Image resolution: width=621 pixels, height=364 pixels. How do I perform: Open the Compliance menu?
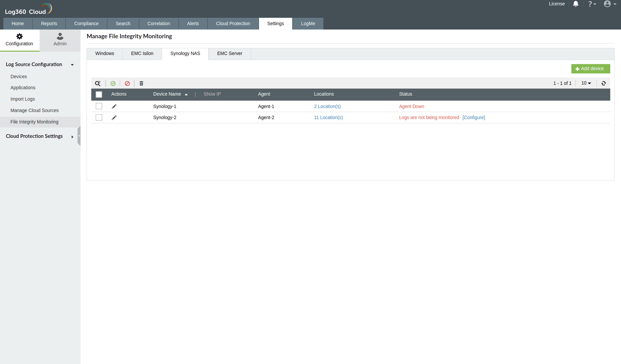(86, 23)
